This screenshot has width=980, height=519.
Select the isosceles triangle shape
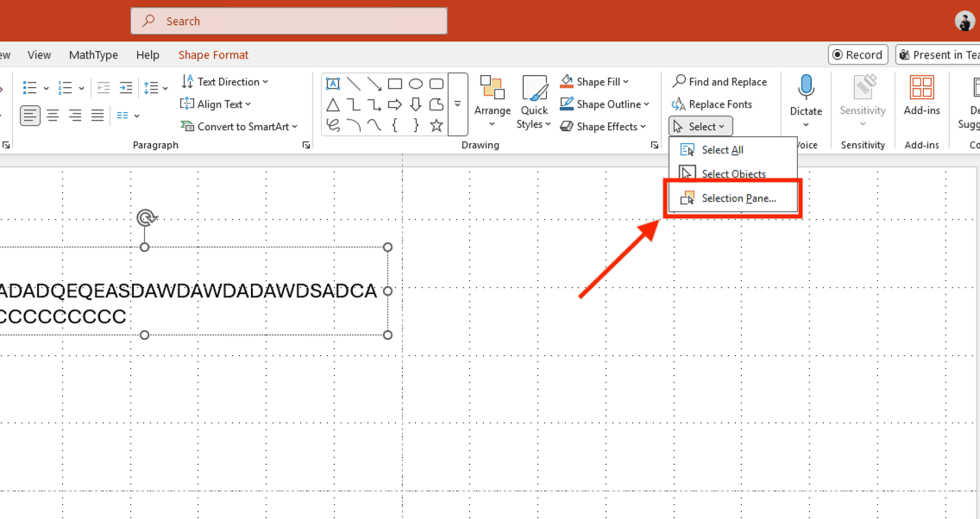(x=333, y=105)
